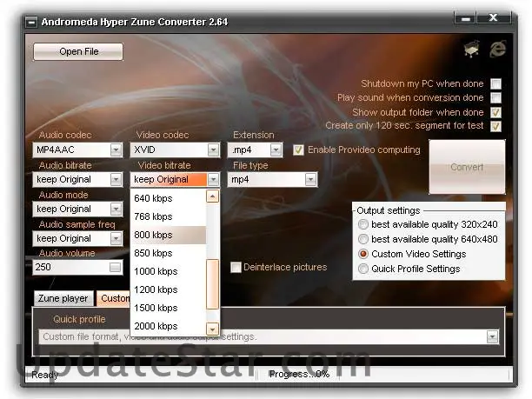Click the Ready status text
Screen dimensions: 532x399
point(45,375)
